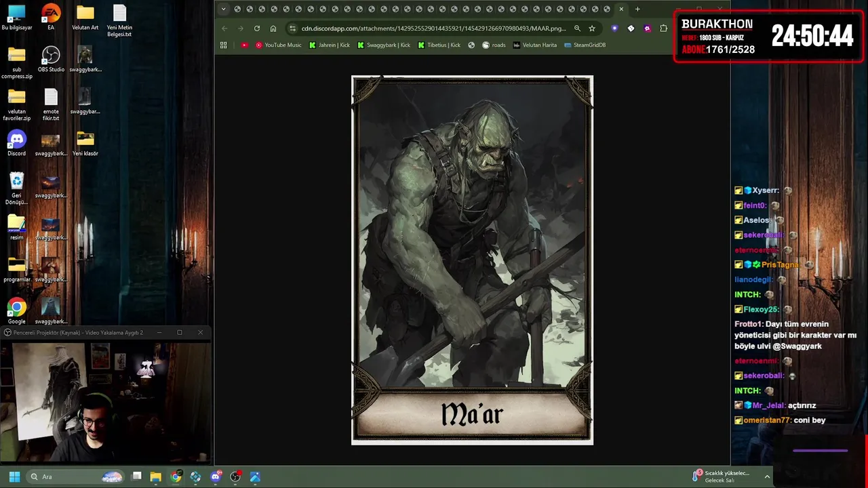
Task: Click the ABONE 1761/2528 counter
Action: (718, 49)
